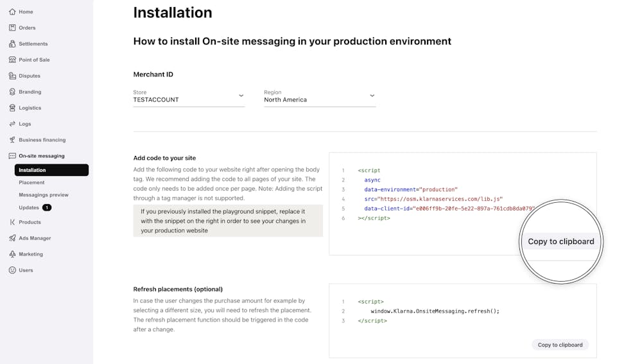Open Orders via its sidebar icon
Image resolution: width=642 pixels, height=364 pixels.
[x=12, y=28]
